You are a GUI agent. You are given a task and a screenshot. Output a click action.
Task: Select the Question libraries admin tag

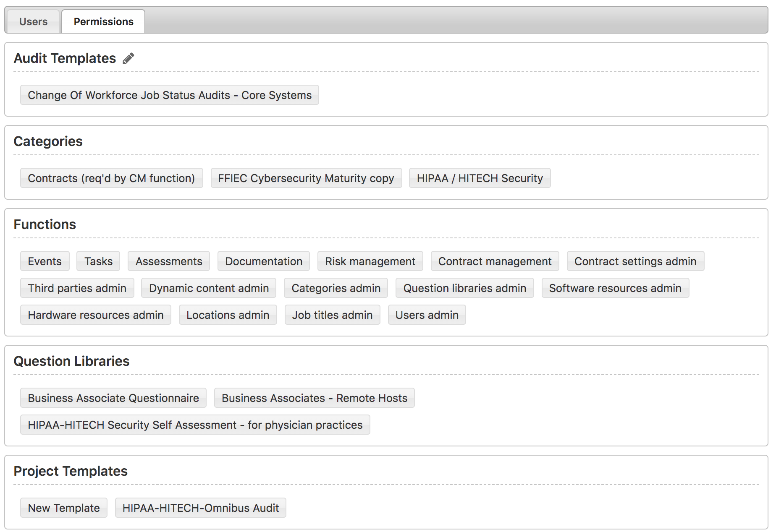[464, 288]
